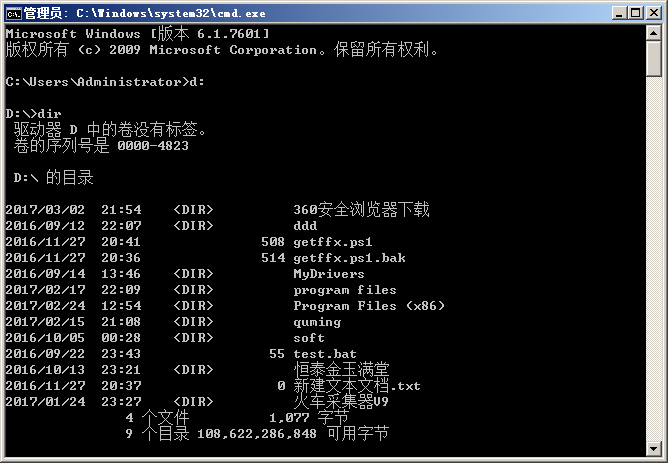Close the cmd.exe window
Screen dimensions: 668x463
tap(652, 13)
